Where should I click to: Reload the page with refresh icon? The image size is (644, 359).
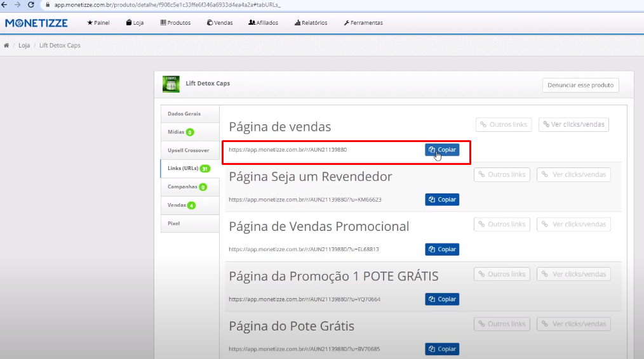pyautogui.click(x=31, y=5)
